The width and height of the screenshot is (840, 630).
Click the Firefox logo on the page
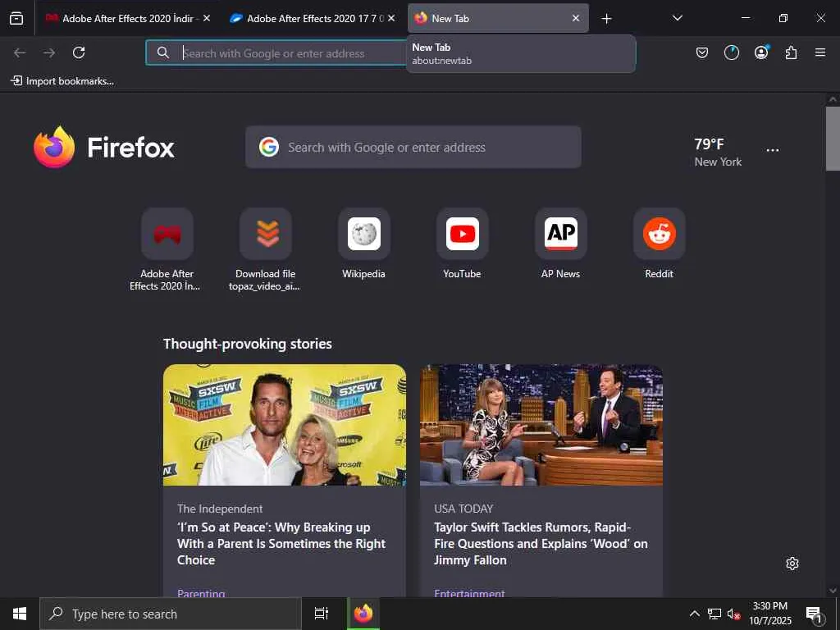(104, 147)
